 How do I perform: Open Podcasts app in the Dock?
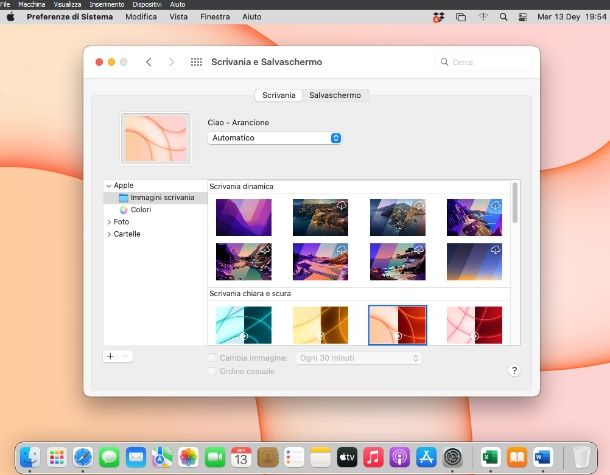pyautogui.click(x=400, y=457)
